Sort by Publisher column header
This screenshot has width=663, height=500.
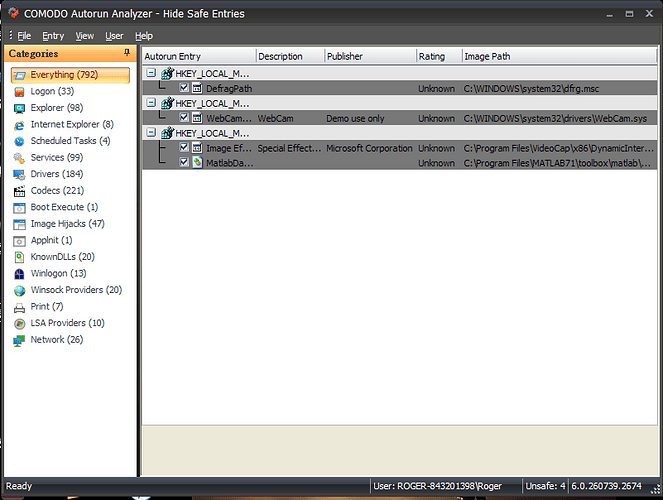point(370,56)
